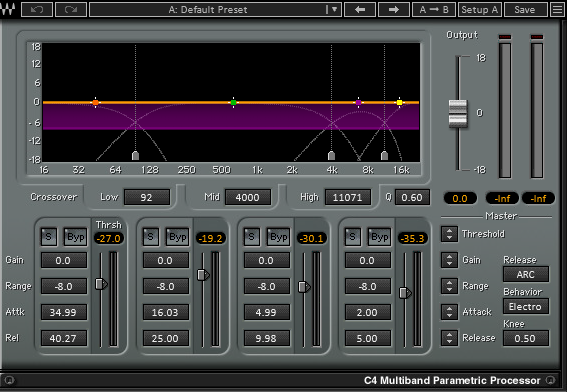Adjust master Attack stepper
The image size is (567, 392).
[449, 312]
